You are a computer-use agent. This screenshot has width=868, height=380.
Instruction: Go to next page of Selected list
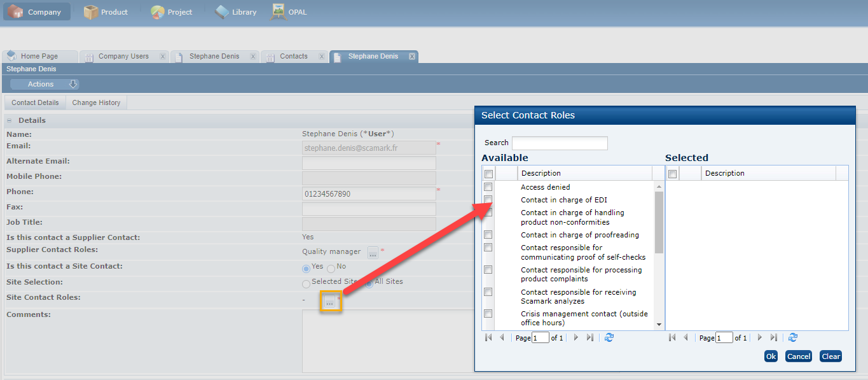760,338
